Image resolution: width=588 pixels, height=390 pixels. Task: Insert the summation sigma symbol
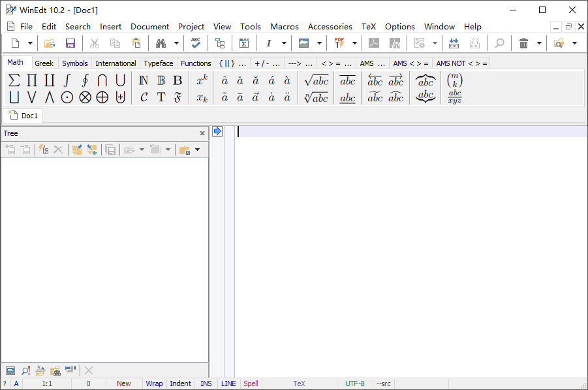(14, 80)
